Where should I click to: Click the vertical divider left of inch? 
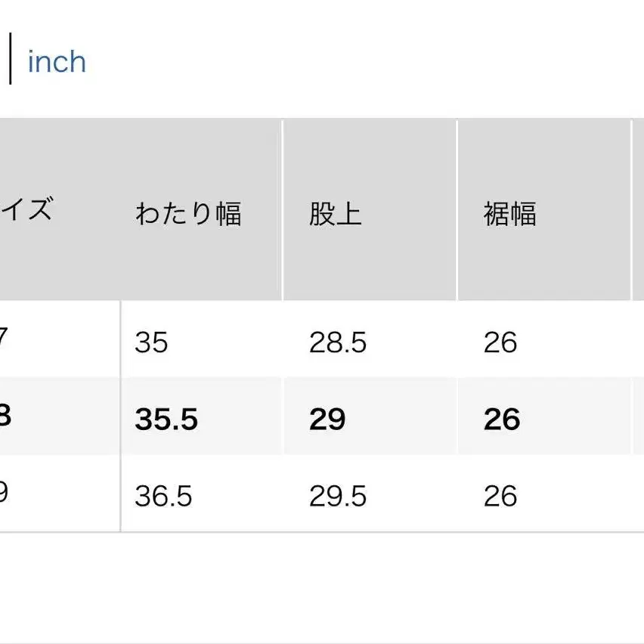click(x=11, y=61)
